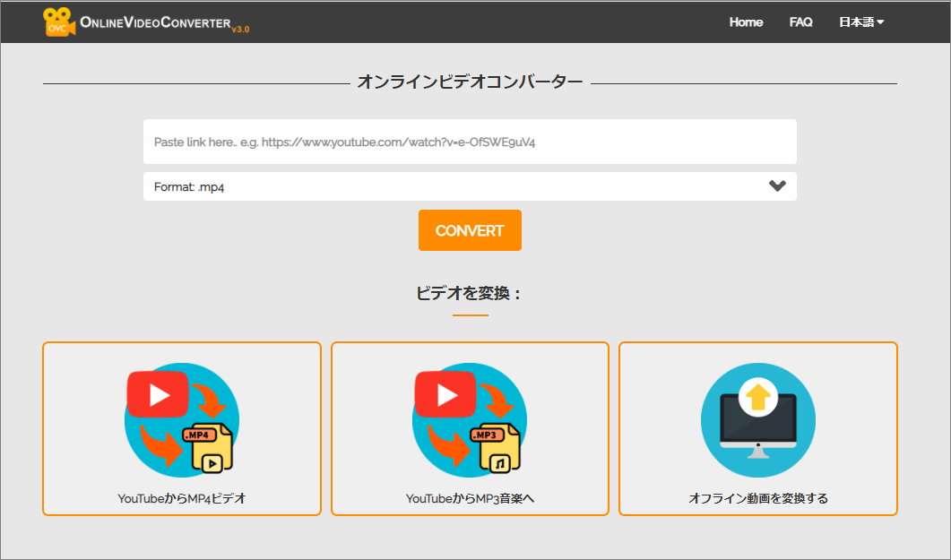Open the YouTubeからMP4ビデオ link text

pos(182,498)
